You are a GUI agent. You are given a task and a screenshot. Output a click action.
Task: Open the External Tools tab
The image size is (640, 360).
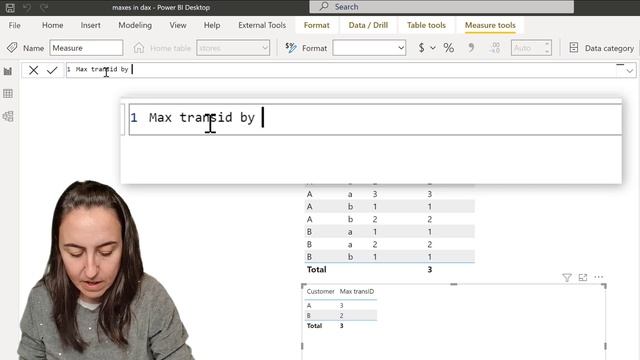[262, 25]
